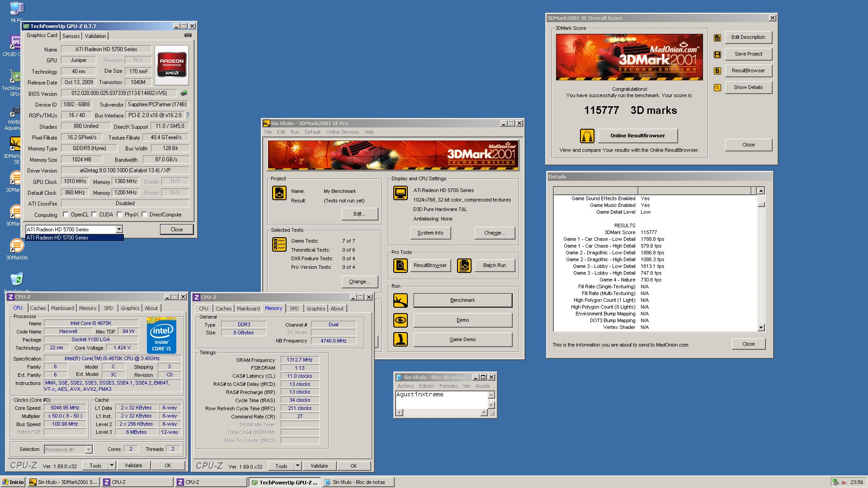Click the Inicio start button

pos(13,482)
